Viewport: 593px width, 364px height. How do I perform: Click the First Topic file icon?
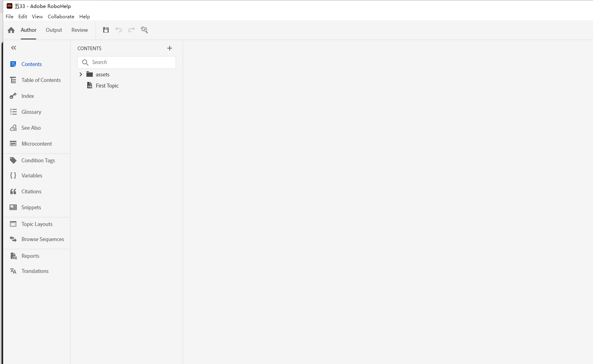point(90,86)
